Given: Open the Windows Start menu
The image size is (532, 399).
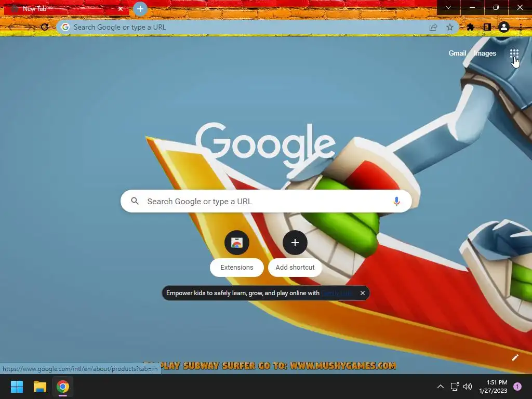Looking at the screenshot, I should [x=17, y=387].
